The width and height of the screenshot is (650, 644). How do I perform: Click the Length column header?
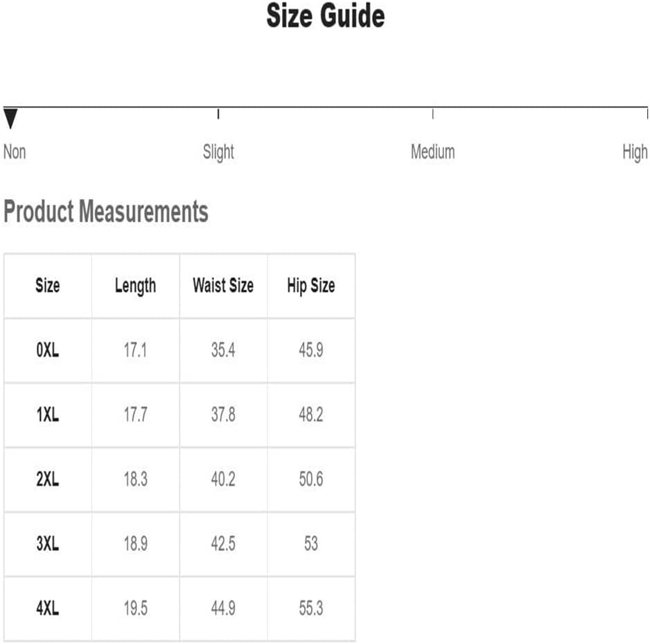pyautogui.click(x=136, y=286)
